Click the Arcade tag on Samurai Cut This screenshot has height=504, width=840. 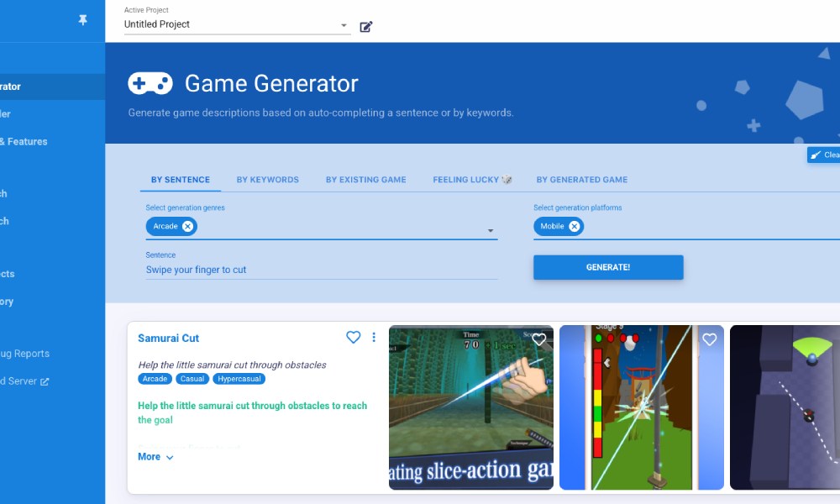pos(155,379)
